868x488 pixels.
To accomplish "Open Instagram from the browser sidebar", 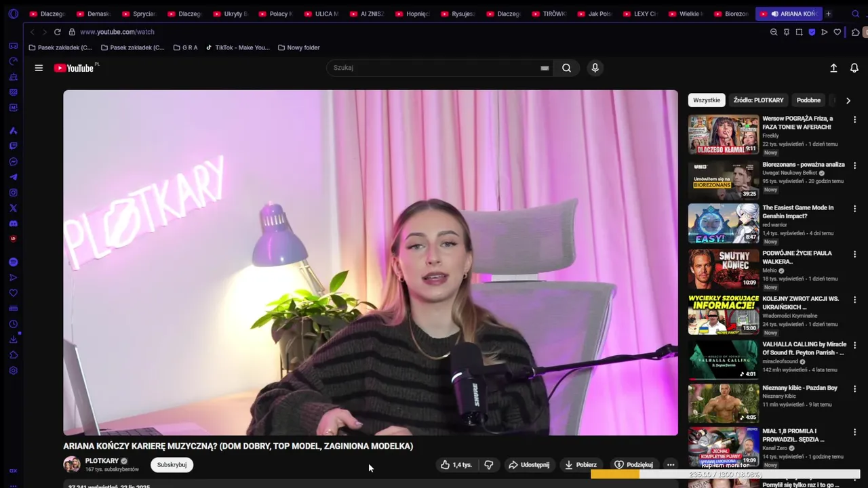I will pos(14,192).
